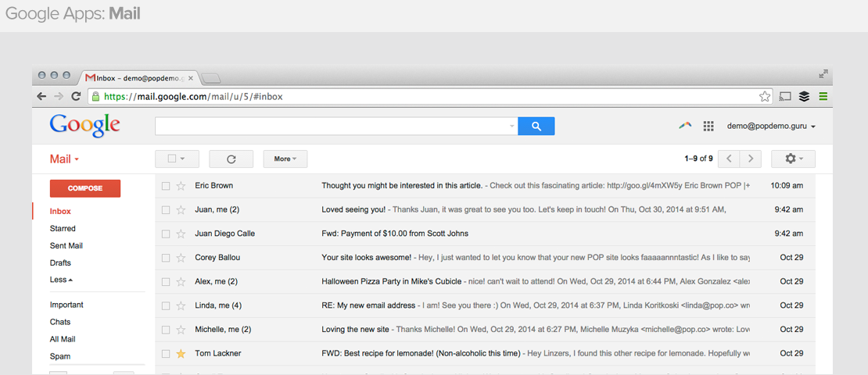
Task: Collapse labels with the Less link
Action: pos(61,280)
